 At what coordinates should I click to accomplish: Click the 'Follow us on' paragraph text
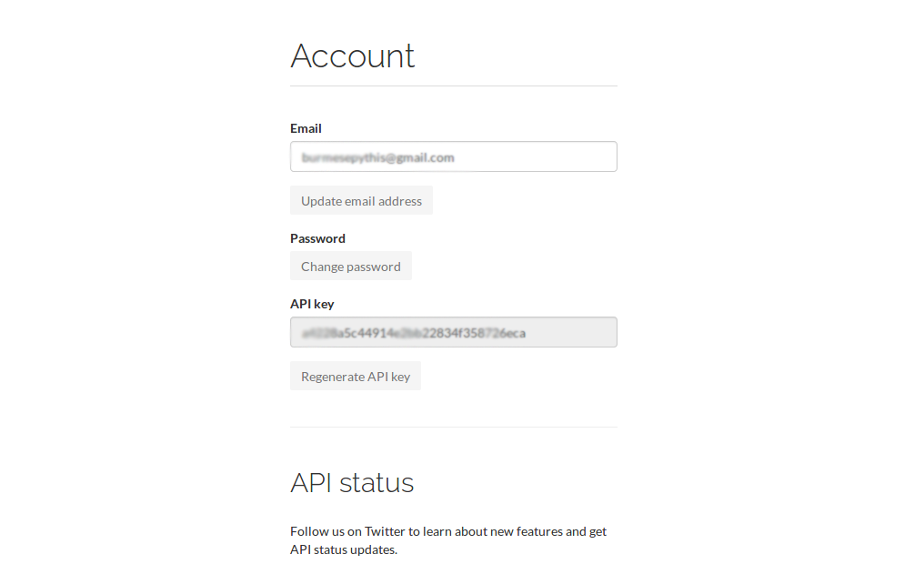[326, 531]
